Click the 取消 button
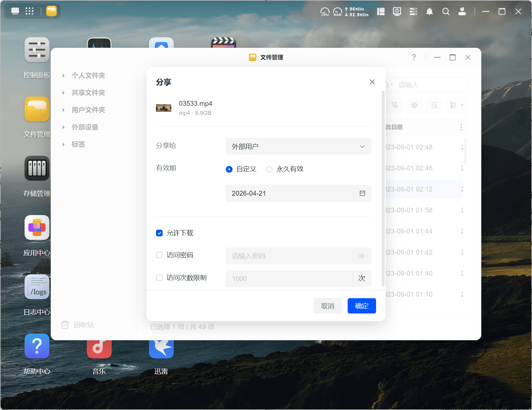The width and height of the screenshot is (532, 410). 328,306
